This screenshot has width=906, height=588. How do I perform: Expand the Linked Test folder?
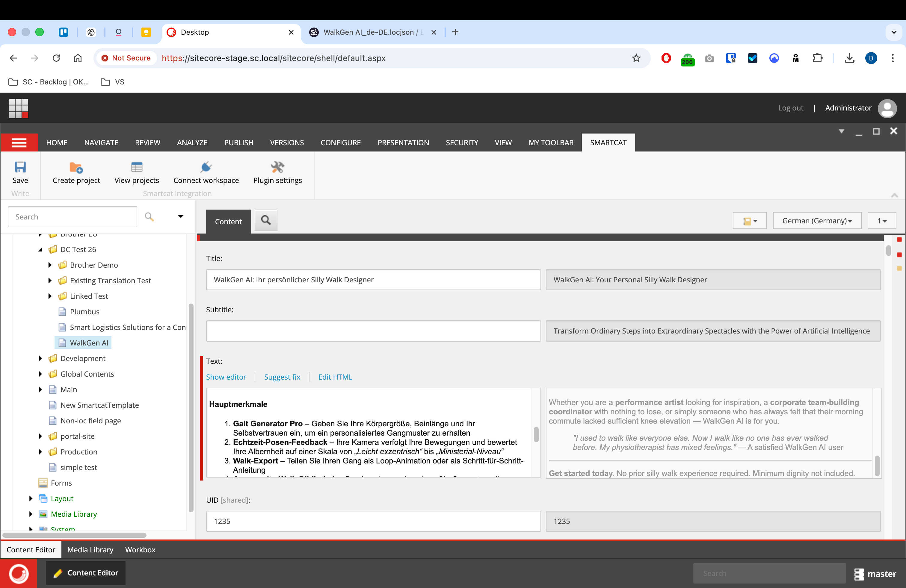50,296
